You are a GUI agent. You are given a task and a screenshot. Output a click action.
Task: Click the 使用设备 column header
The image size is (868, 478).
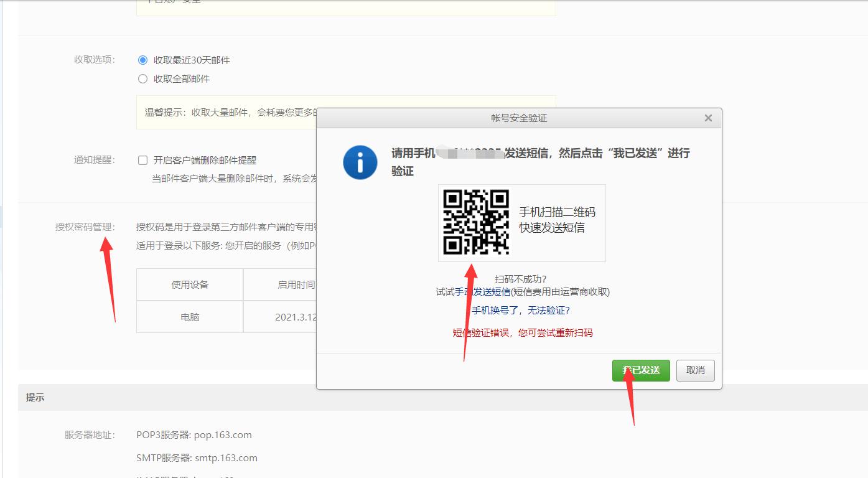(x=189, y=283)
